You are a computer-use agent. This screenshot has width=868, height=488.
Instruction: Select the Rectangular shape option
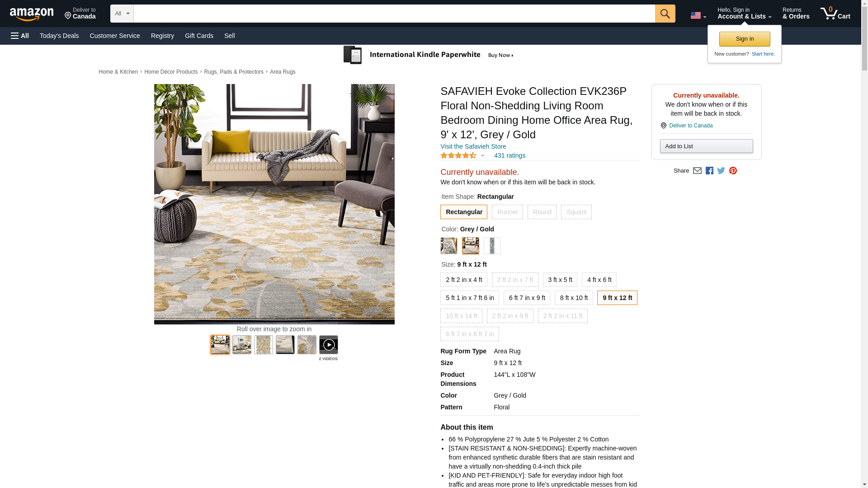click(464, 212)
